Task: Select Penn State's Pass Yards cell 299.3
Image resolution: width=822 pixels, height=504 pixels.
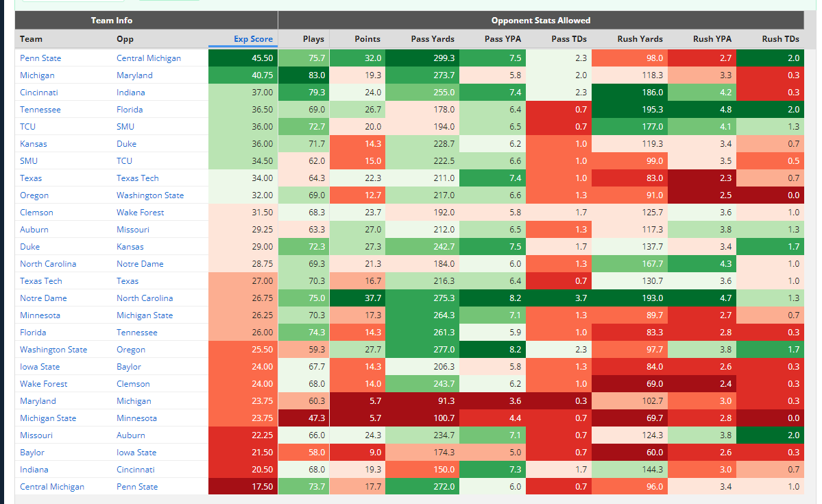Action: pos(422,58)
